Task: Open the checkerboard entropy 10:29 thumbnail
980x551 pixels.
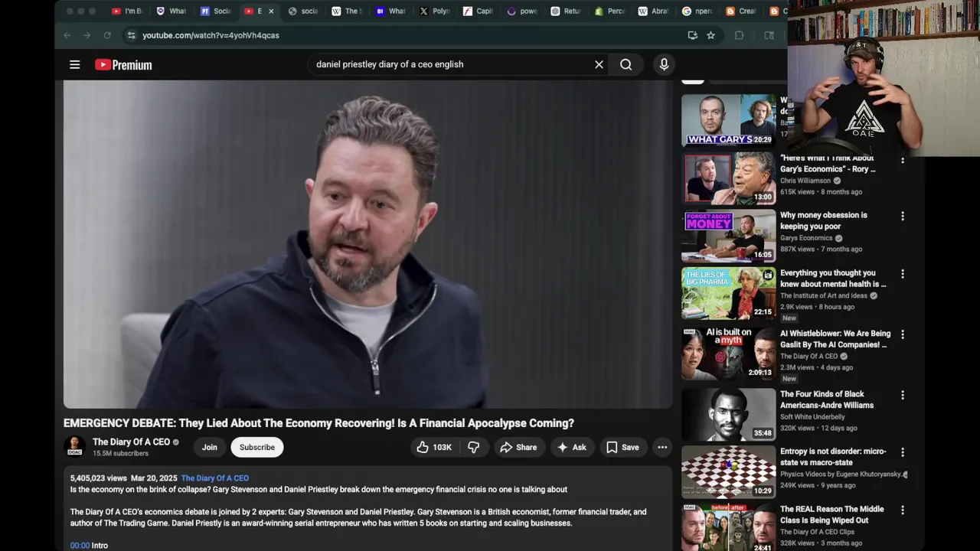Action: click(728, 471)
